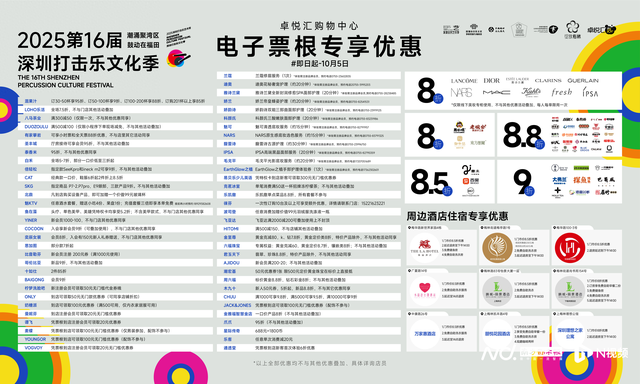Viewport: 640px width, 384px height.
Task: Click the colorful percussion festival disc logo
Action: coord(178,58)
